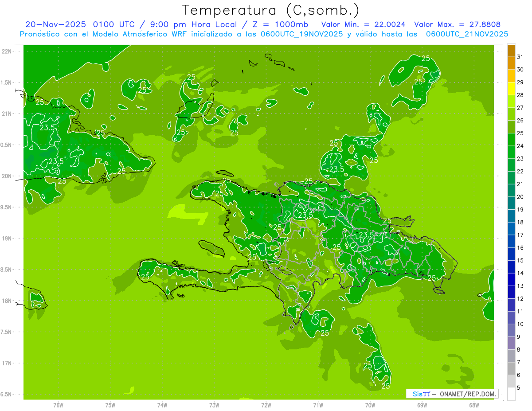Click the longitude axis label '68W'
The height and width of the screenshot is (411, 532).
[x=474, y=405]
